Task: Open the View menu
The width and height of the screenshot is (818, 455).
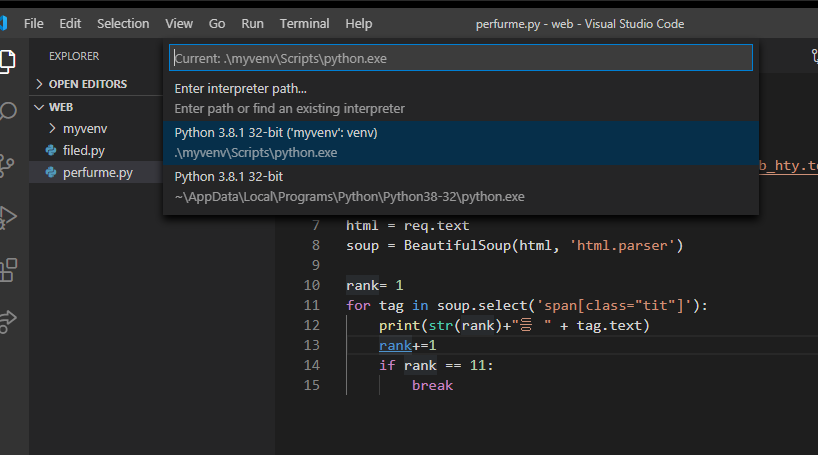Action: [179, 23]
